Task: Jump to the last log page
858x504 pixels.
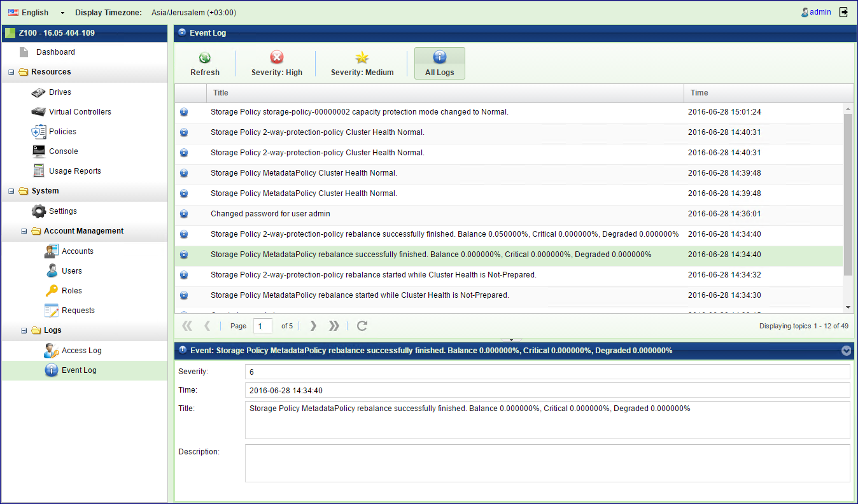Action: tap(334, 326)
